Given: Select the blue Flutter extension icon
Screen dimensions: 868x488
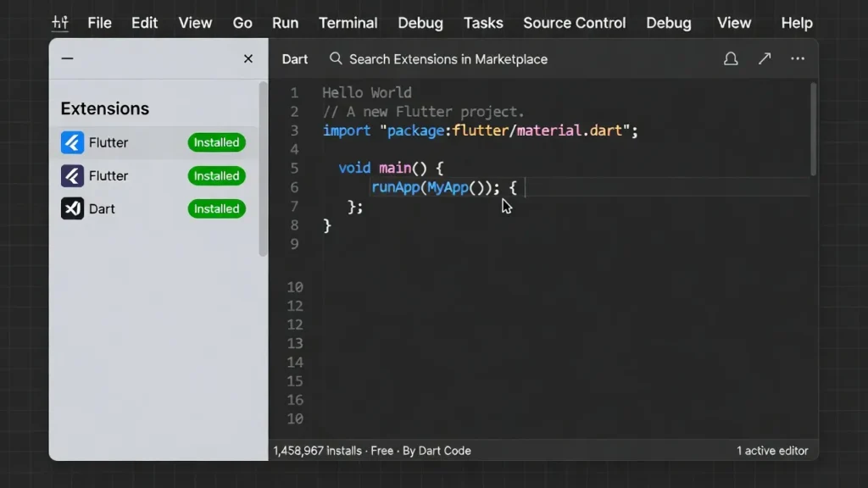Looking at the screenshot, I should coord(72,142).
